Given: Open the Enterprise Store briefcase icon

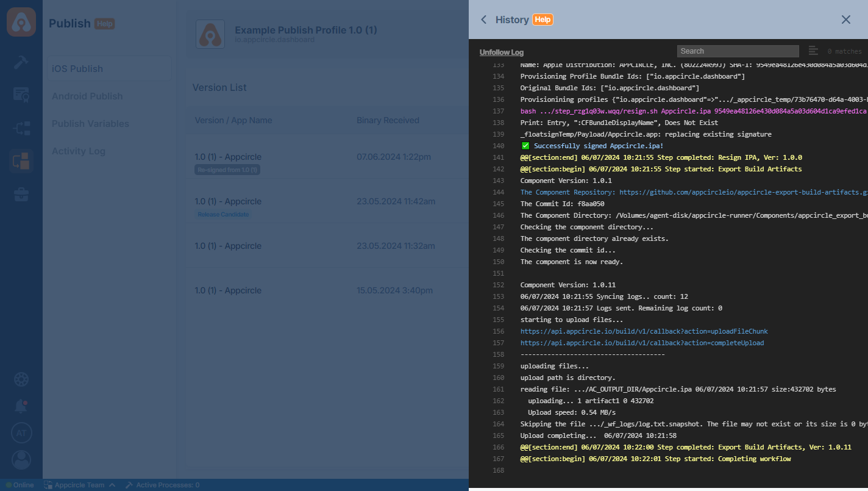Looking at the screenshot, I should [x=21, y=195].
